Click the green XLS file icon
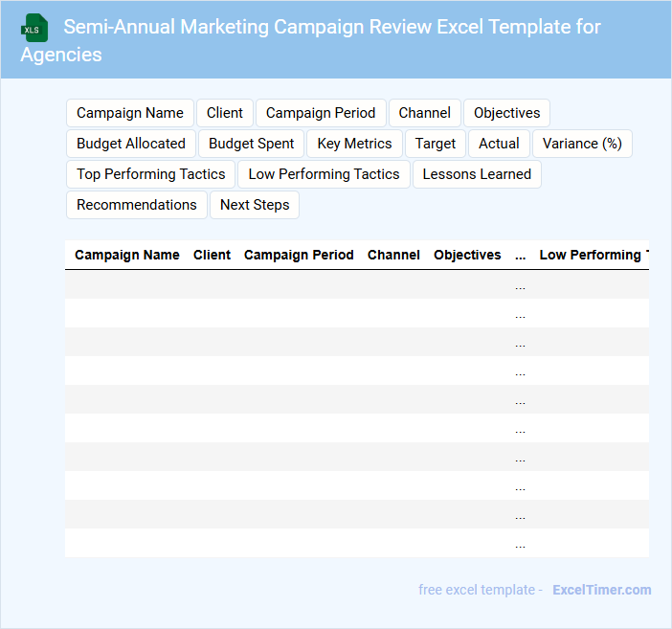The width and height of the screenshot is (672, 629). [x=35, y=28]
